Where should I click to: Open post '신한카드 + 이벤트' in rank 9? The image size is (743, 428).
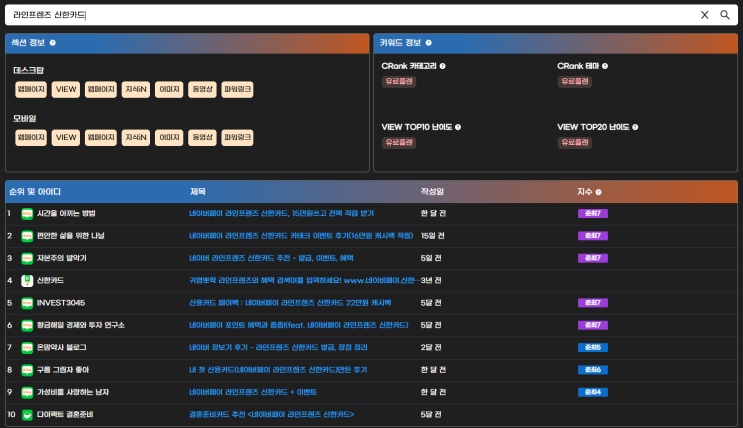(x=253, y=392)
